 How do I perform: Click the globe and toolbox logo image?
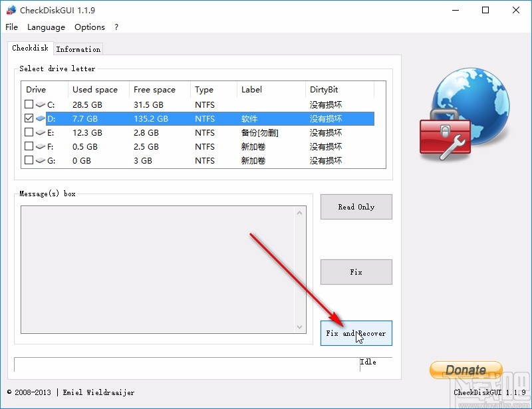464,114
